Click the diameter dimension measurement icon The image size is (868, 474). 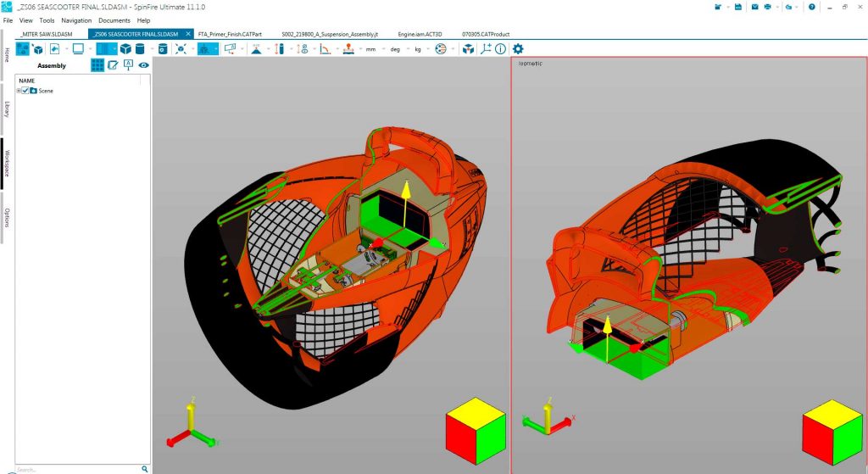[303, 49]
